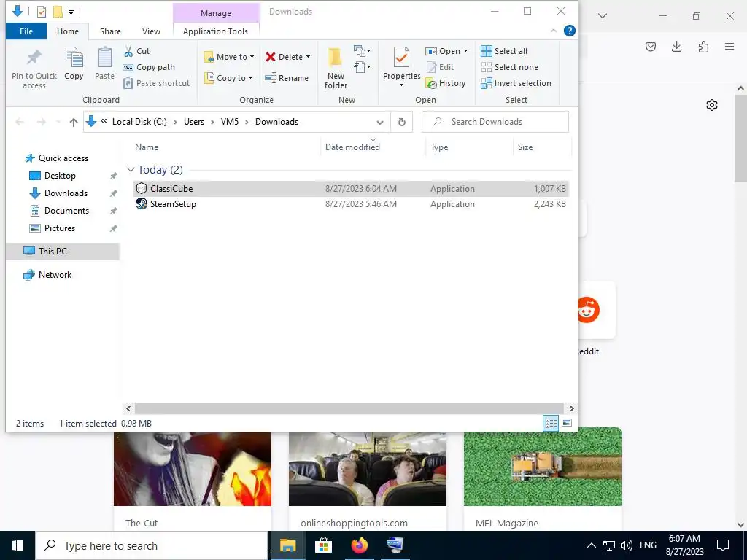Switch to the View ribbon tab

(x=151, y=31)
